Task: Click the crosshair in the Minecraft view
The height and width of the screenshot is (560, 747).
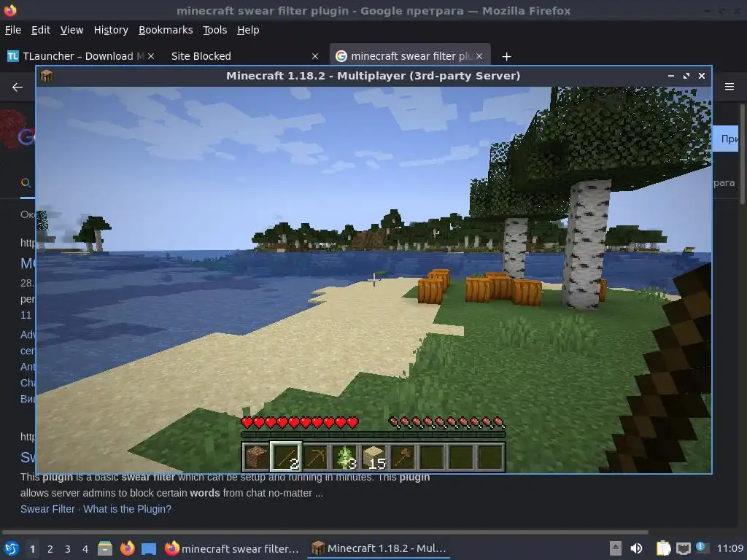Action: click(374, 280)
